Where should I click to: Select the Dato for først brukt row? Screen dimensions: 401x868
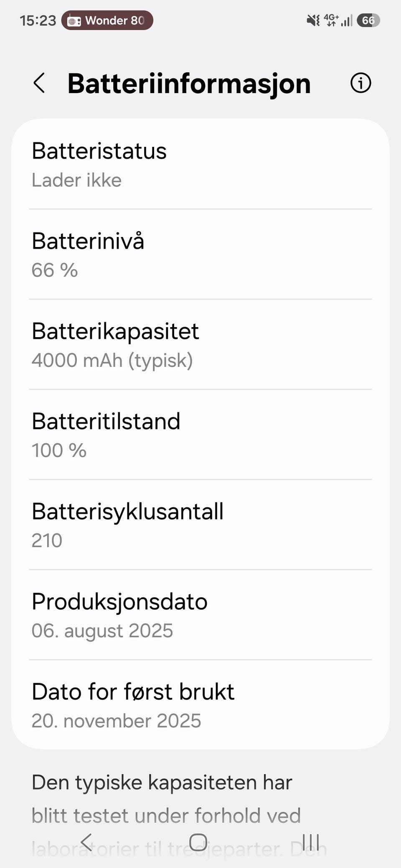click(x=200, y=705)
